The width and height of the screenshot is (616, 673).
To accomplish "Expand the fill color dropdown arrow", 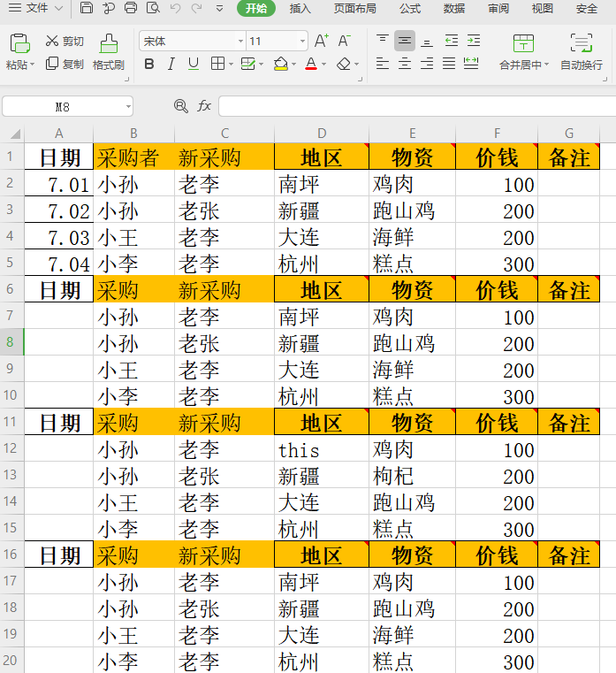I will [x=293, y=65].
